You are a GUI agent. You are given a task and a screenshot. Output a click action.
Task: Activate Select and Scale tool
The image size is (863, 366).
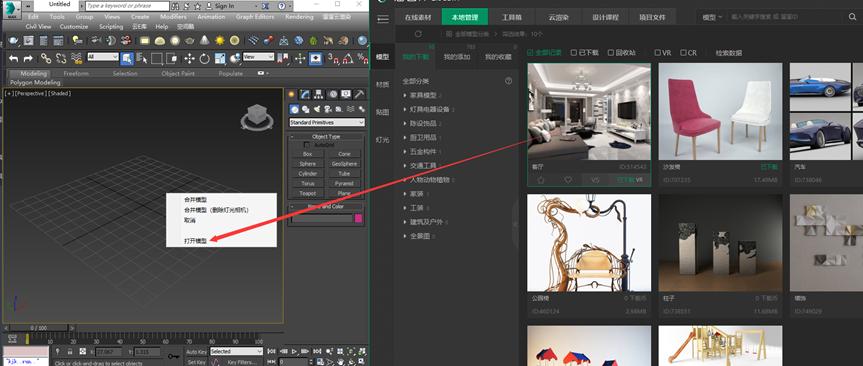[220, 58]
